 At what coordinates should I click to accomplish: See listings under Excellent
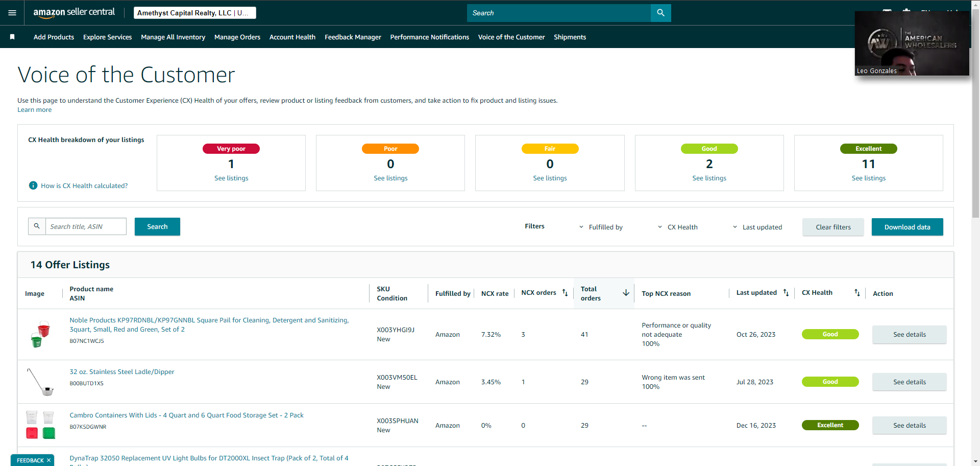click(x=868, y=178)
